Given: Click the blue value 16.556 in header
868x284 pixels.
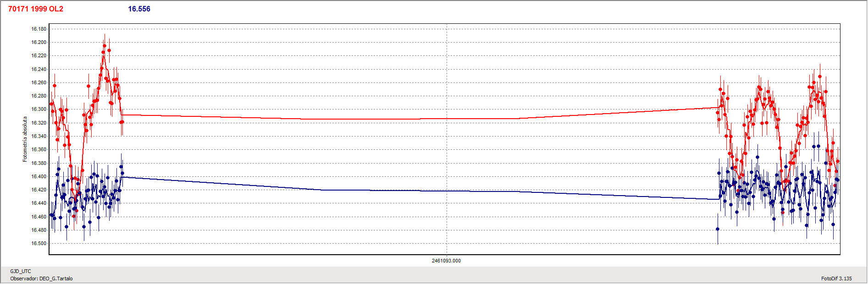Looking at the screenshot, I should (139, 9).
